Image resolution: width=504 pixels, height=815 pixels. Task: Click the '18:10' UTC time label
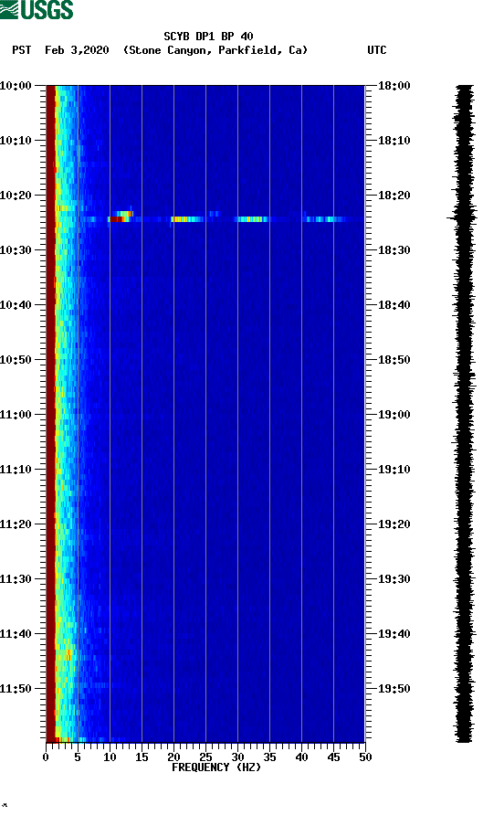tap(394, 141)
